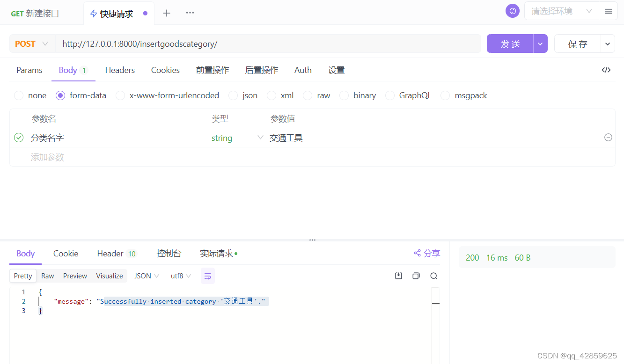
Task: Click the 16 ms response time
Action: 497,258
